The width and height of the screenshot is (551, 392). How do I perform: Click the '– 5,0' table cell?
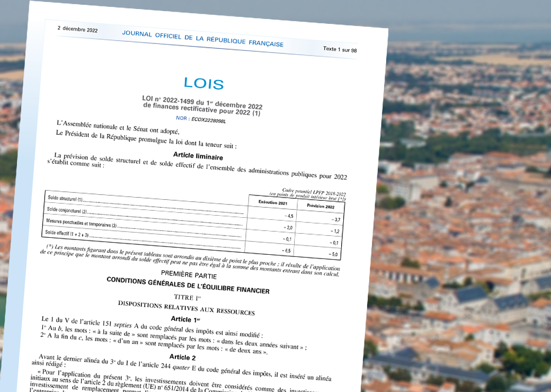[333, 254]
